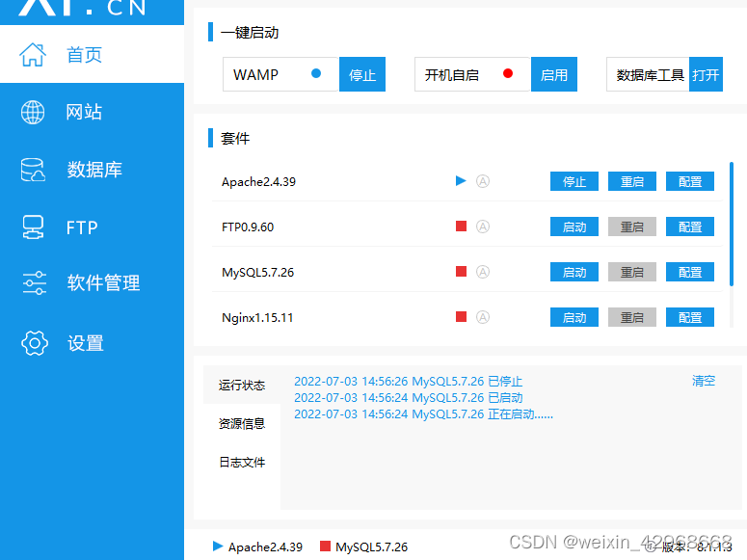The height and width of the screenshot is (560, 747).
Task: Click the Apache2.4.39 circled A icon
Action: coord(483,181)
